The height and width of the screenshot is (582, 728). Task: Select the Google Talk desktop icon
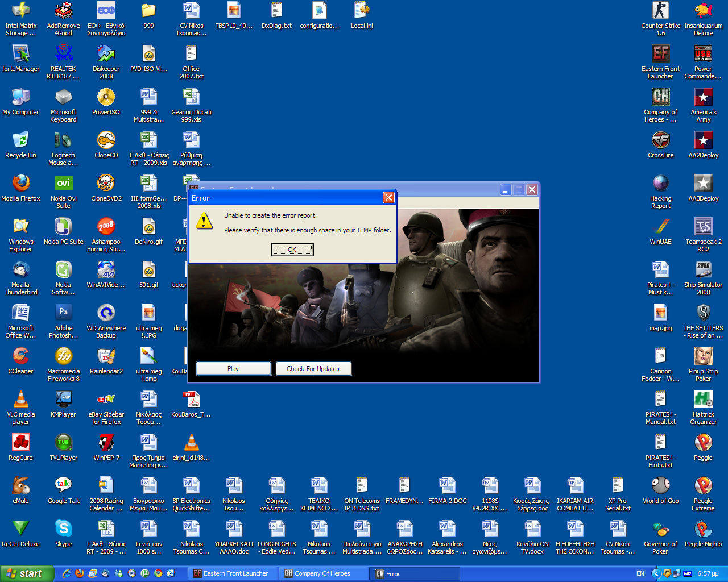click(64, 490)
